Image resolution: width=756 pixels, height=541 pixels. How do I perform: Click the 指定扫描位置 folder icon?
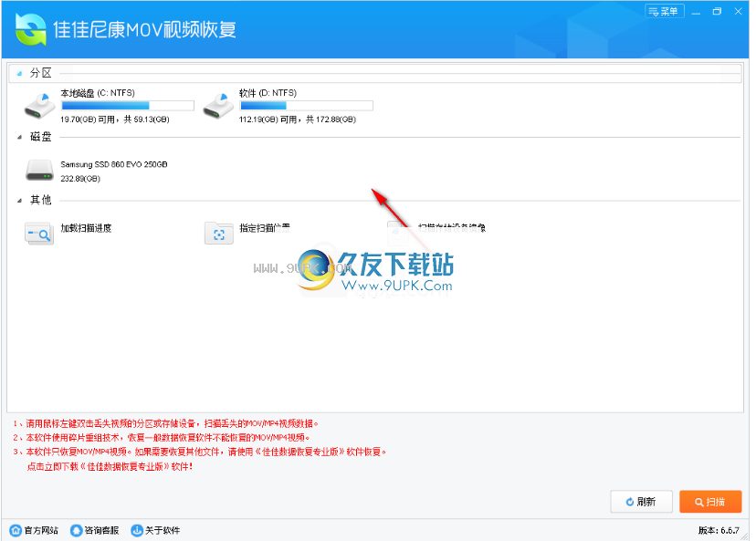[x=219, y=234]
